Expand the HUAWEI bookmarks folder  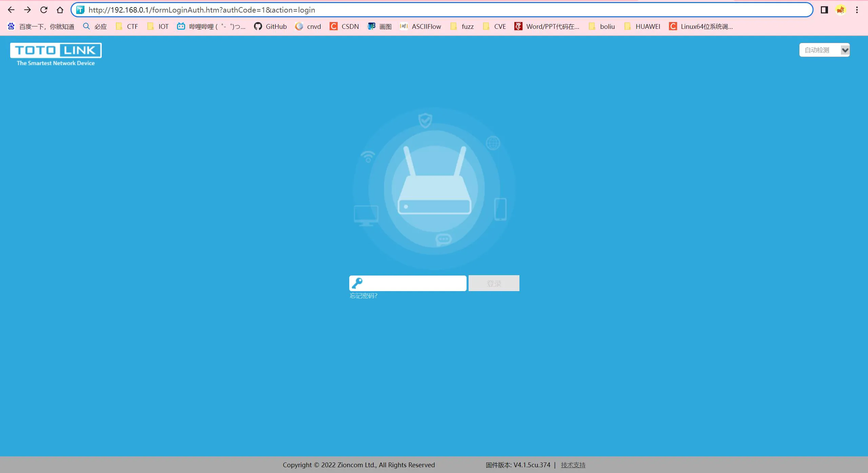pos(642,26)
